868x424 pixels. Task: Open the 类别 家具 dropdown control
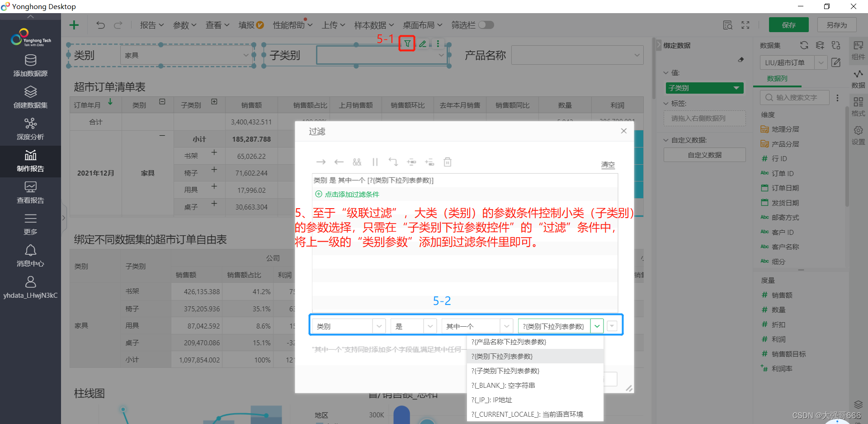186,55
